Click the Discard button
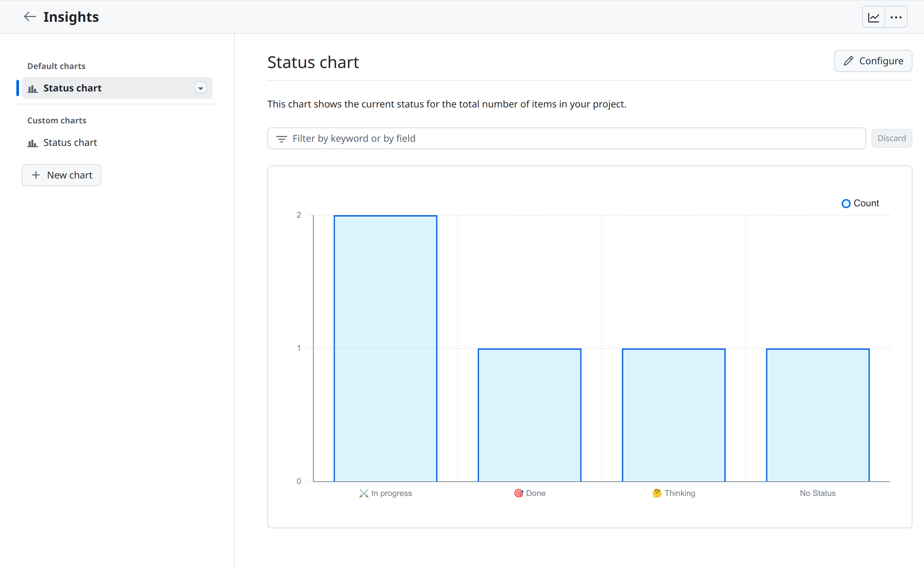This screenshot has width=924, height=567. tap(891, 138)
